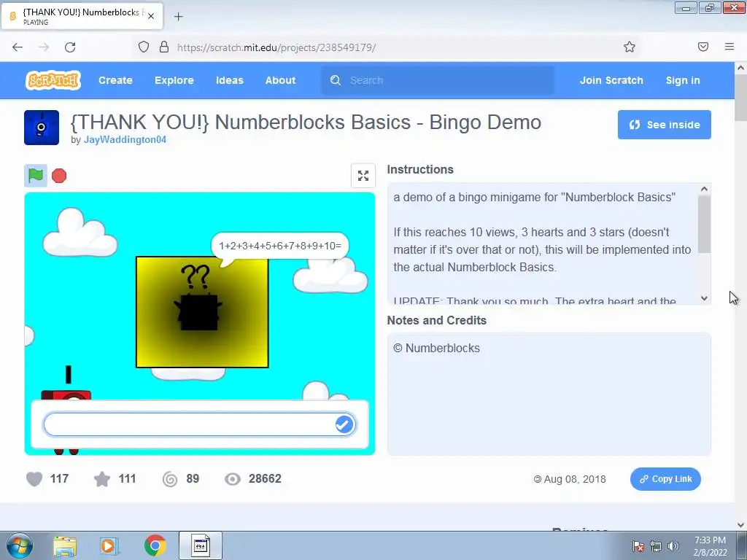Click the heart icon to love project
This screenshot has width=747, height=560.
tap(34, 479)
